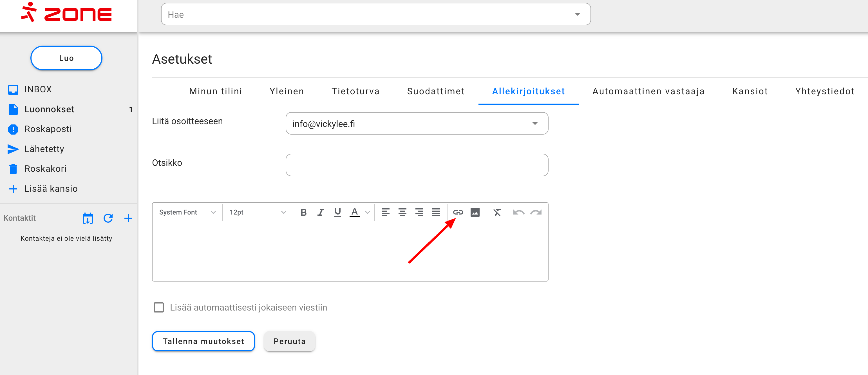The width and height of the screenshot is (868, 375).
Task: Click the Otsikko input field
Action: 417,165
